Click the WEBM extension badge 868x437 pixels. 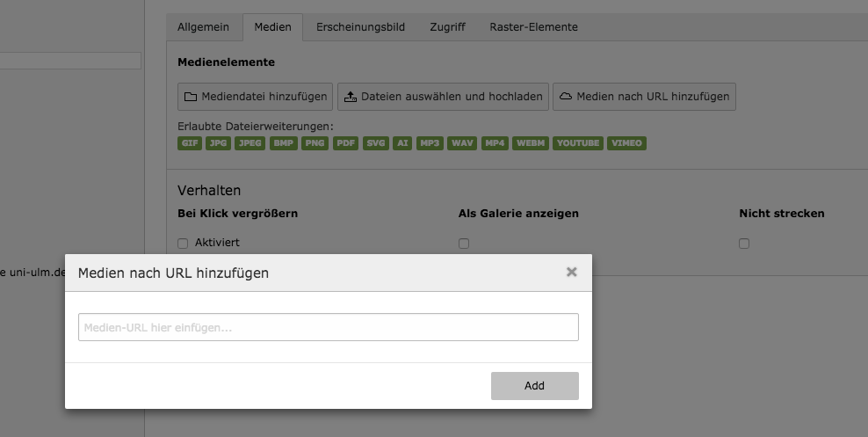tap(531, 143)
